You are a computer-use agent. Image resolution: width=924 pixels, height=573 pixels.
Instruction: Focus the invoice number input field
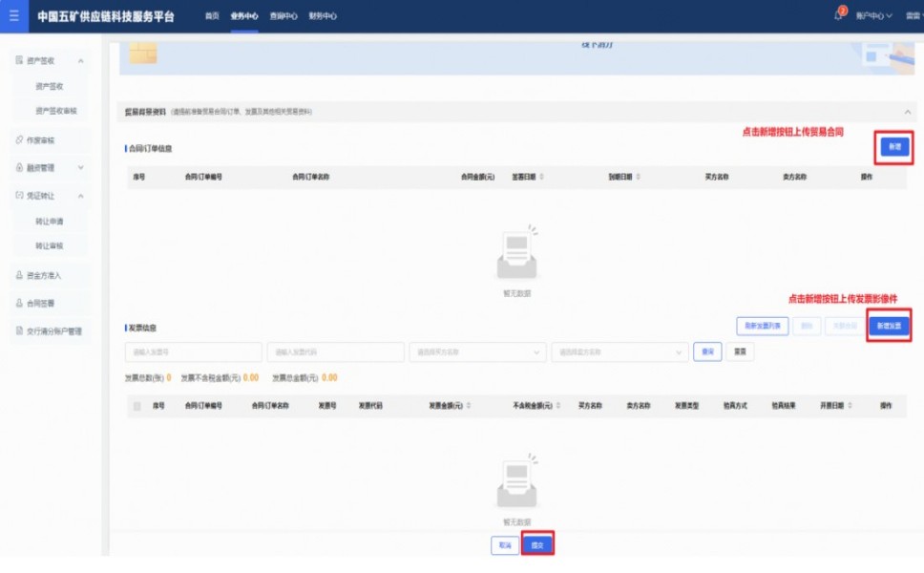coord(193,352)
